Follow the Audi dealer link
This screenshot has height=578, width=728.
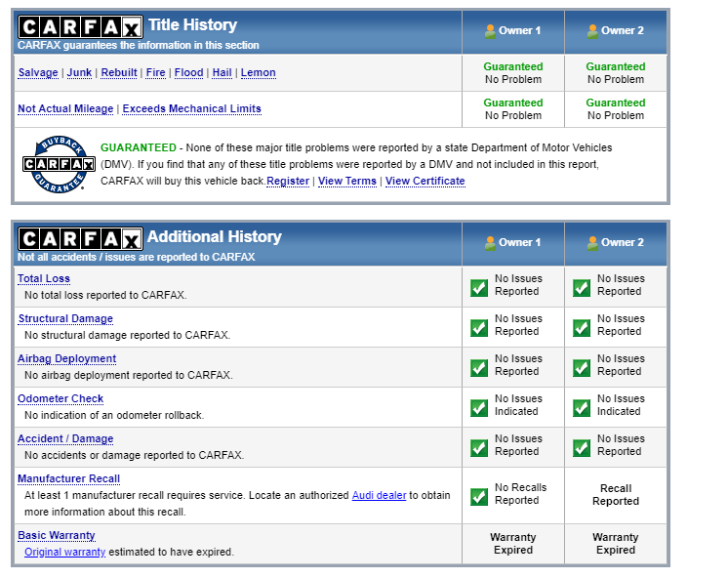tap(379, 496)
